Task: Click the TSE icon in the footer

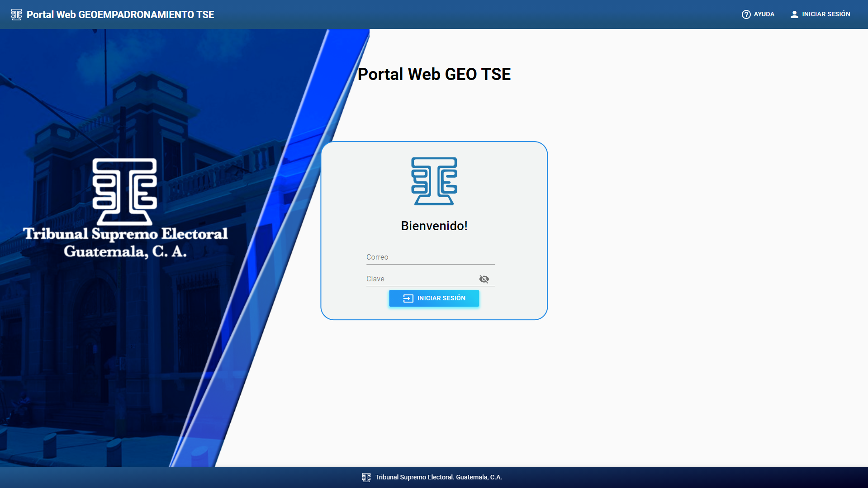Action: [366, 477]
